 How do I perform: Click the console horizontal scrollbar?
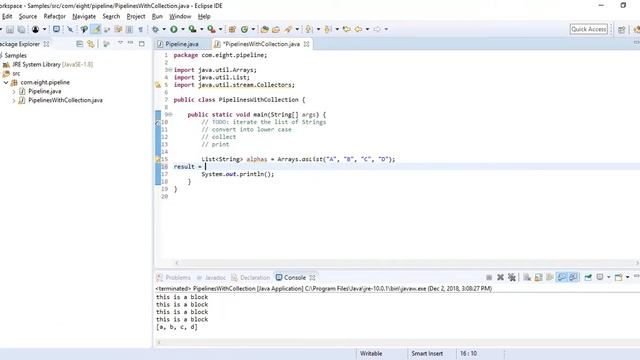398,342
